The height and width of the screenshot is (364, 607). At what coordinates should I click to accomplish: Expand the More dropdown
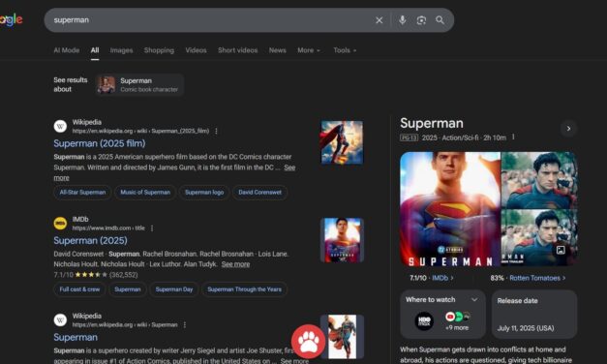(x=309, y=50)
